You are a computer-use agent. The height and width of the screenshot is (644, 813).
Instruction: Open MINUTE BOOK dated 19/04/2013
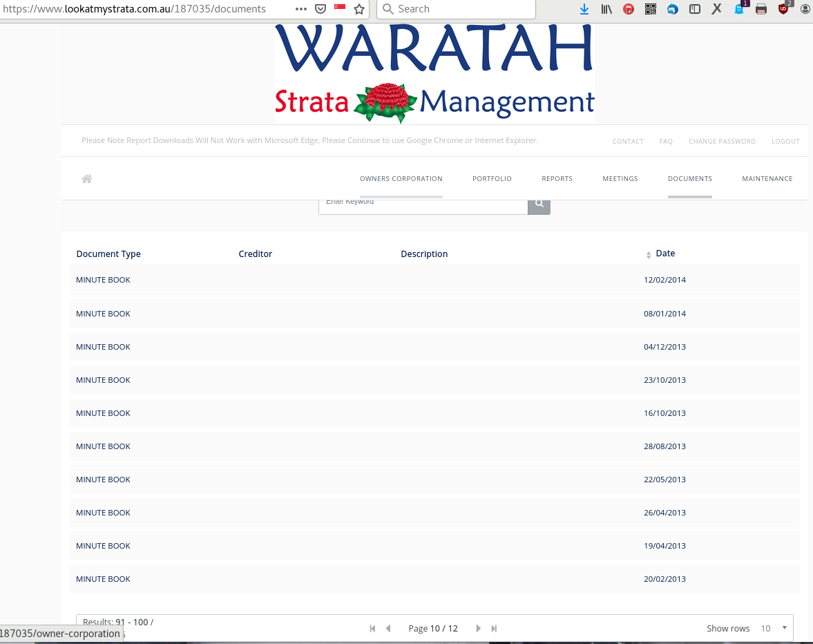103,546
